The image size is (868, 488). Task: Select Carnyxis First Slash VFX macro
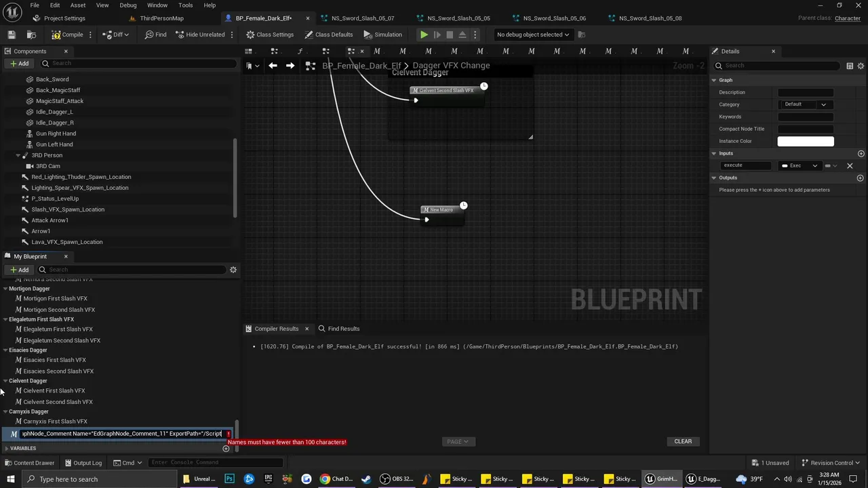[55, 422]
